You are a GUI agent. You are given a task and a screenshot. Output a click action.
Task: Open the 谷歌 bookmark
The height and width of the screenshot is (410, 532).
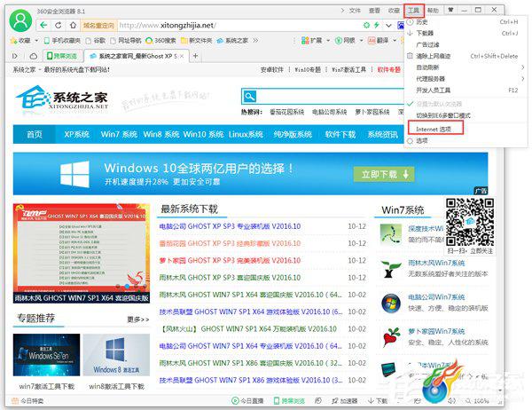(96, 41)
